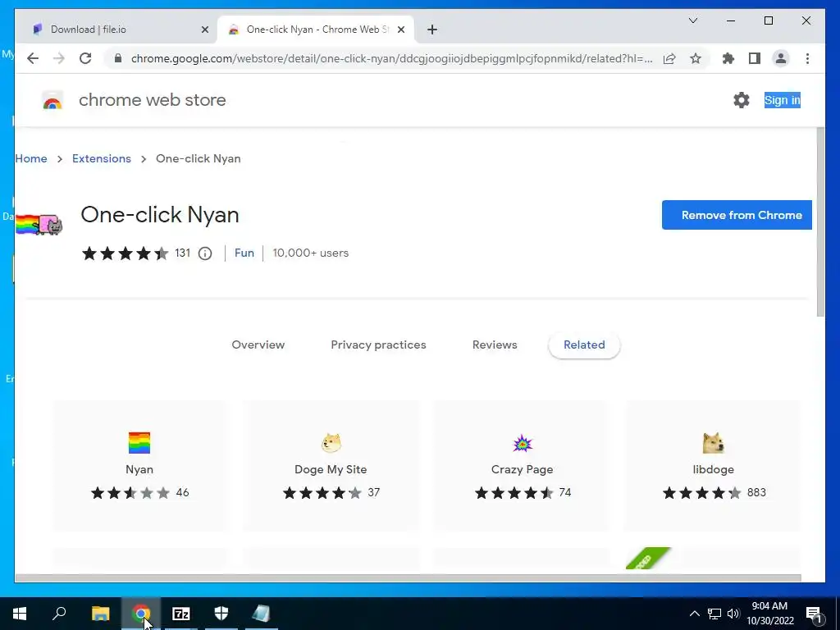Open File Explorer from the taskbar
The height and width of the screenshot is (630, 840).
[x=100, y=614]
